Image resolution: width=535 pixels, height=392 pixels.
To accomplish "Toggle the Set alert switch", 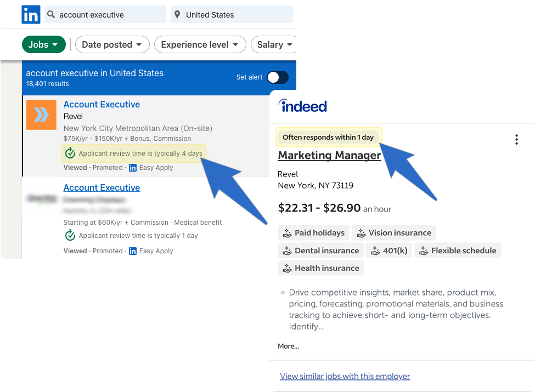I will point(278,77).
